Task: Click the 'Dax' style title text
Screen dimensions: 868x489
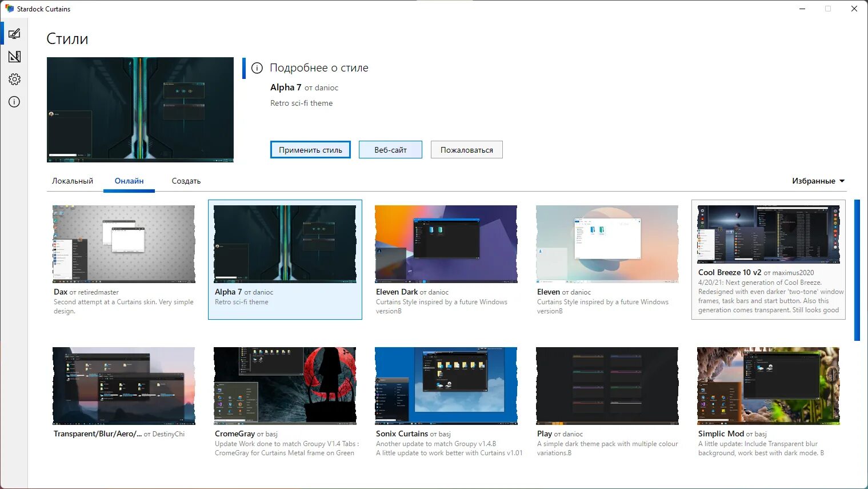Action: (61, 292)
